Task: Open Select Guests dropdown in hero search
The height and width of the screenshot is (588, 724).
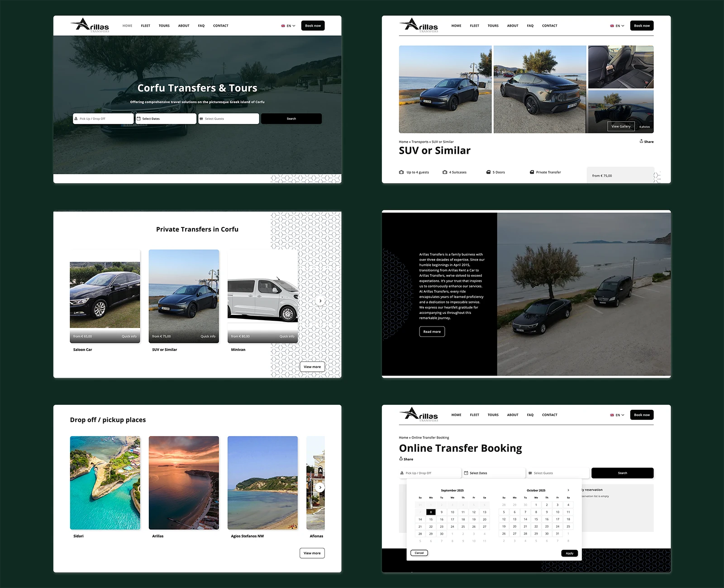Action: coord(229,119)
